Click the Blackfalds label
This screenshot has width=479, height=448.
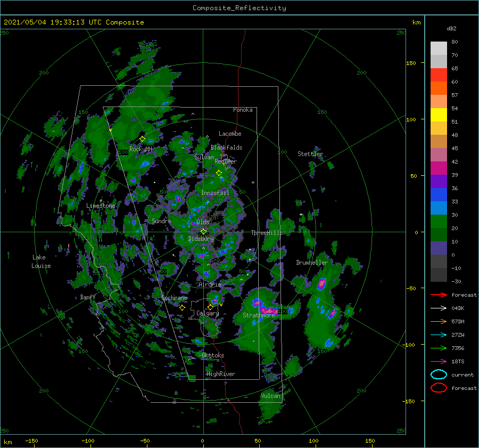[x=226, y=148]
